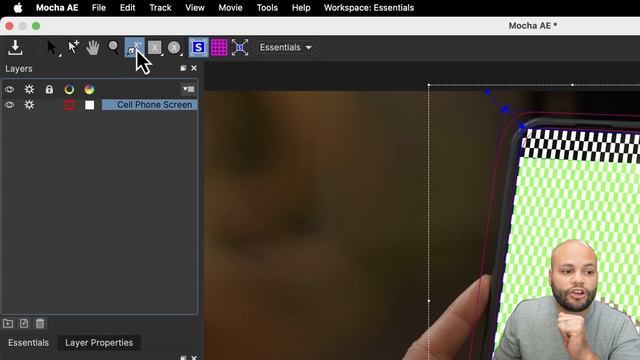
Task: Hide the Cell Phone Screen layer
Action: click(9, 105)
